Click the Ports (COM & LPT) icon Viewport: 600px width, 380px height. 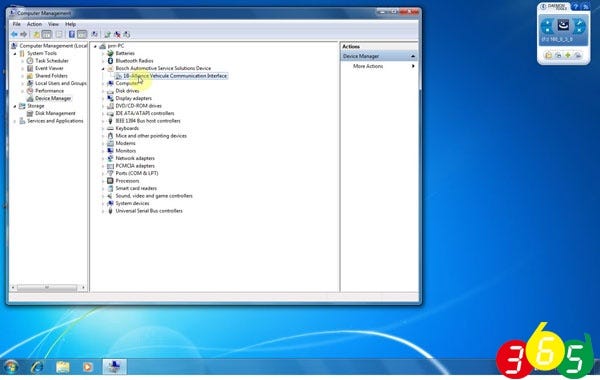pos(110,173)
